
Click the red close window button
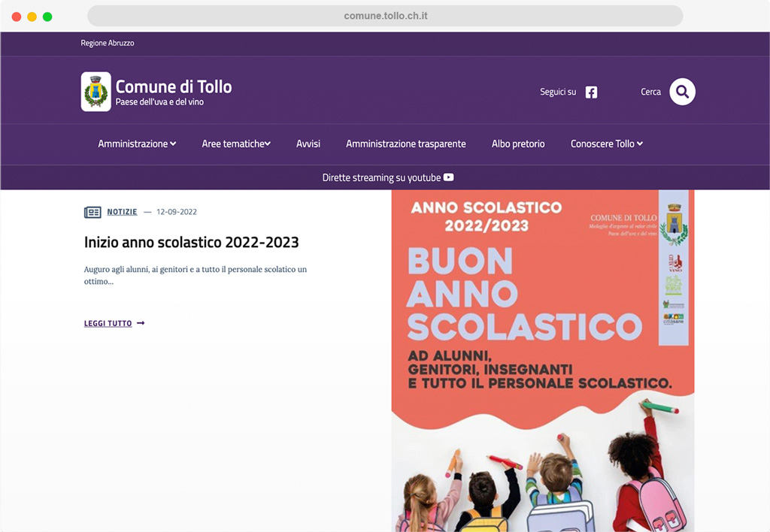pyautogui.click(x=17, y=17)
